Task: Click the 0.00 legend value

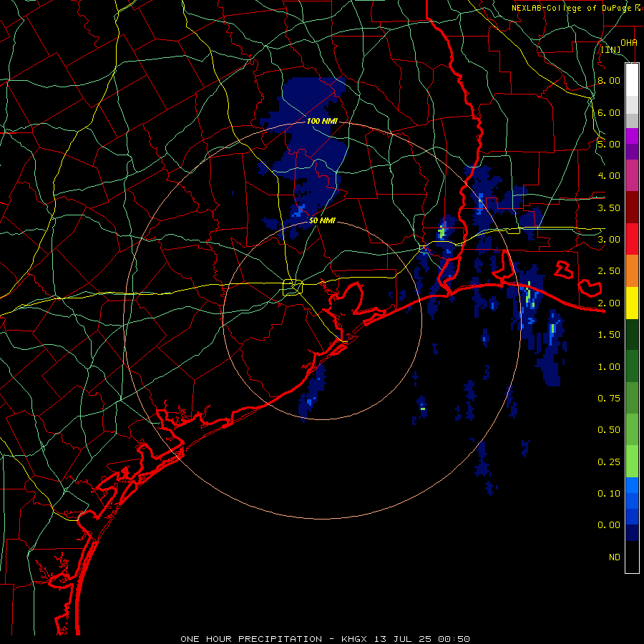Action: [x=609, y=525]
